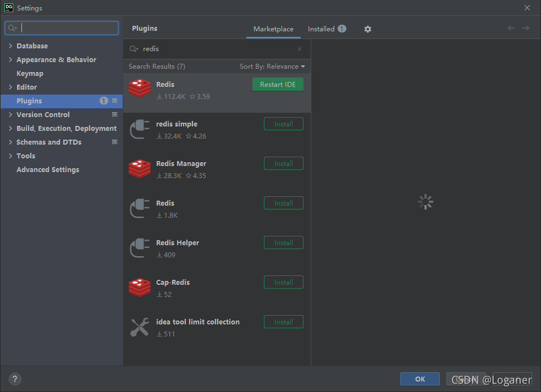Click Restart IDE for the Redis plugin

(278, 84)
